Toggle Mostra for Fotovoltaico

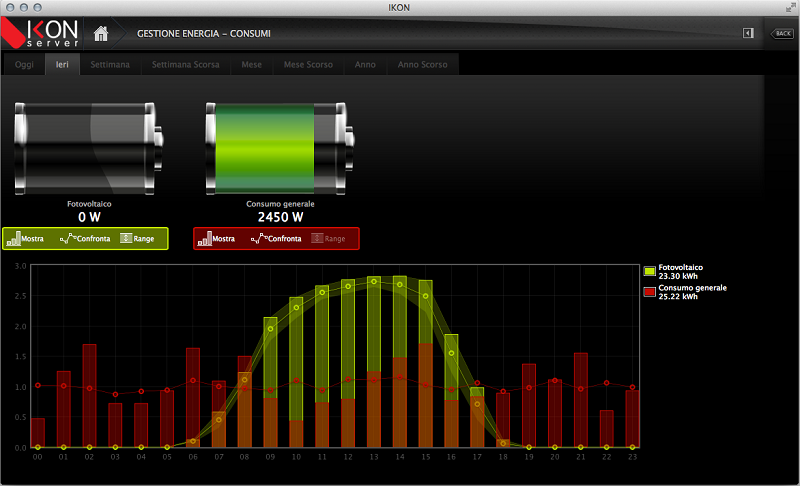(26, 238)
